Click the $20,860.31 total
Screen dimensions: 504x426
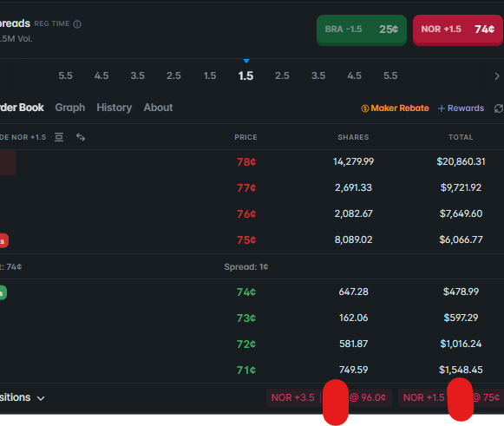tap(461, 161)
